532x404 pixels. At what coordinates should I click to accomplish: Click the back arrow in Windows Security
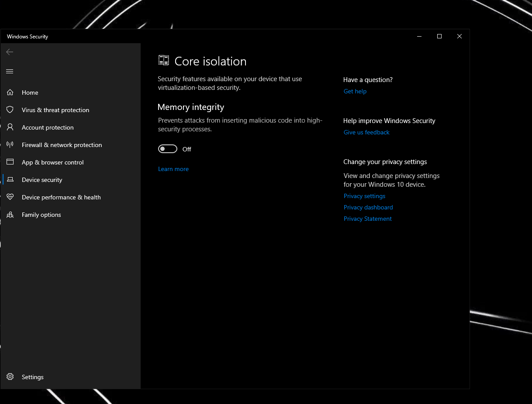(x=10, y=52)
